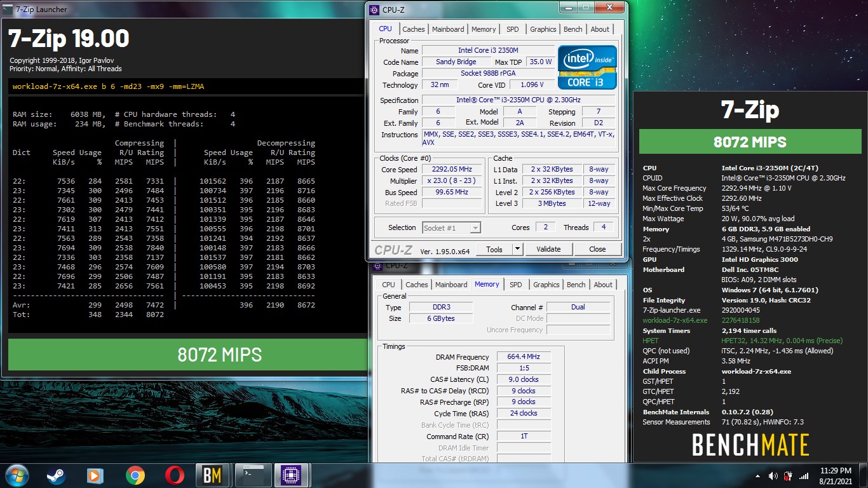The width and height of the screenshot is (868, 488).
Task: Open the Memory tab in front CPU-Z window
Action: [484, 29]
